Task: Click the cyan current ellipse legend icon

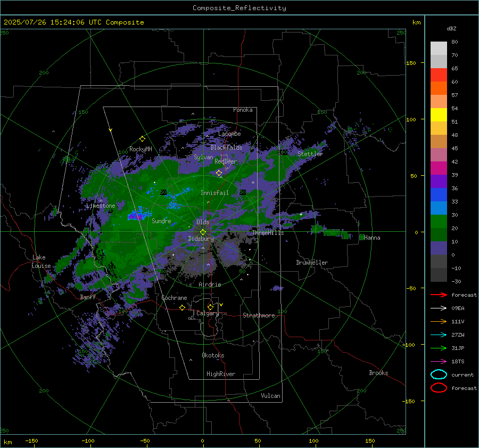Action: [x=439, y=374]
